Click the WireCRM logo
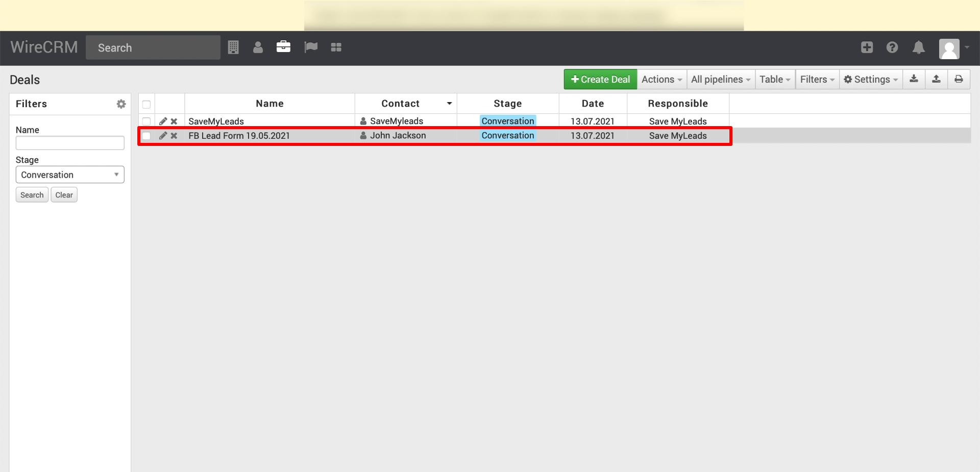 44,47
